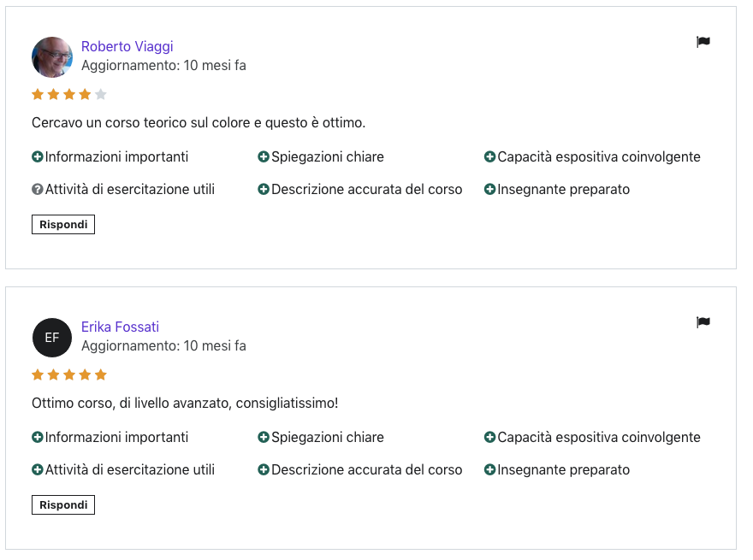The height and width of the screenshot is (560, 753).
Task: Click the four-star rating on Roberto's review
Action: point(69,95)
